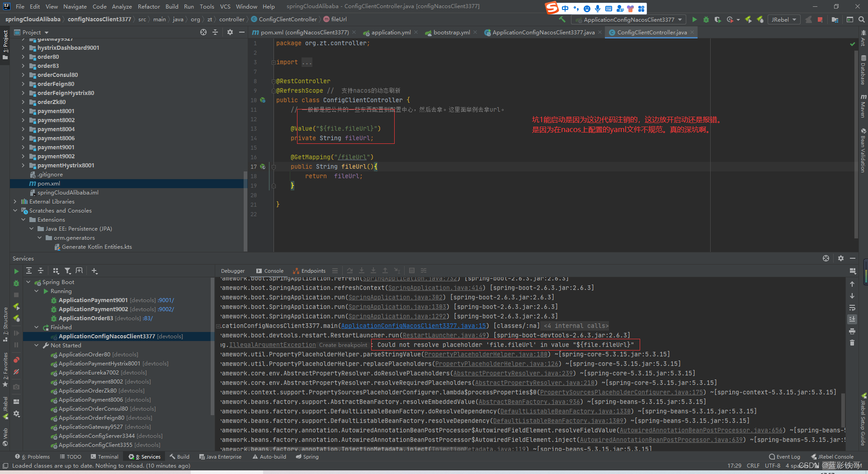Viewport: 868px width, 474px height.
Task: Collapse the Not Started services group
Action: coord(36,345)
